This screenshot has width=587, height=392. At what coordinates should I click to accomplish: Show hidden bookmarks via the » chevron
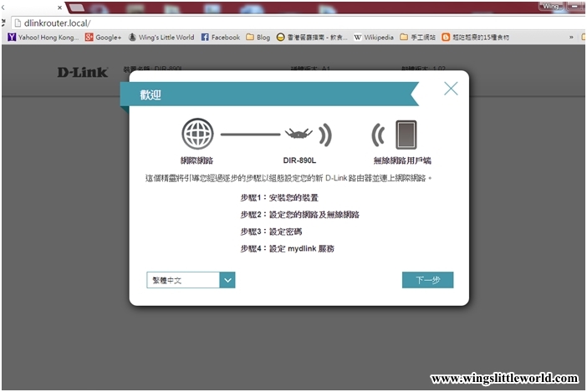pyautogui.click(x=572, y=38)
